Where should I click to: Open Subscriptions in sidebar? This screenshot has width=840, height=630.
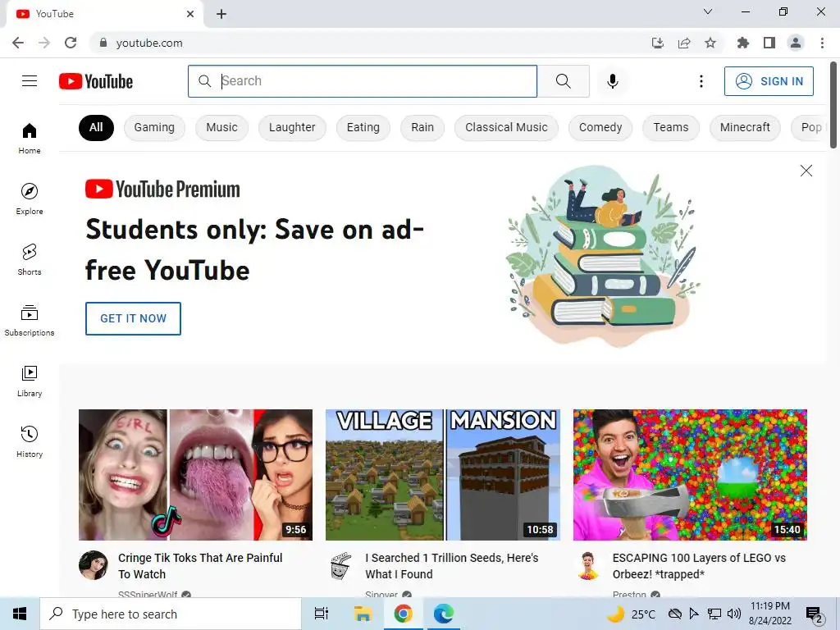point(30,321)
